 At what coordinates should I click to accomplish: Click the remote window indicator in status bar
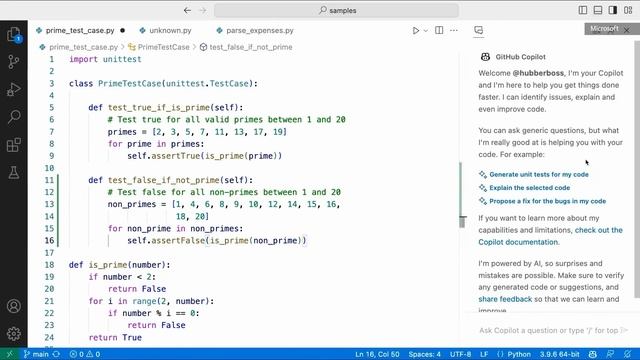[9, 354]
